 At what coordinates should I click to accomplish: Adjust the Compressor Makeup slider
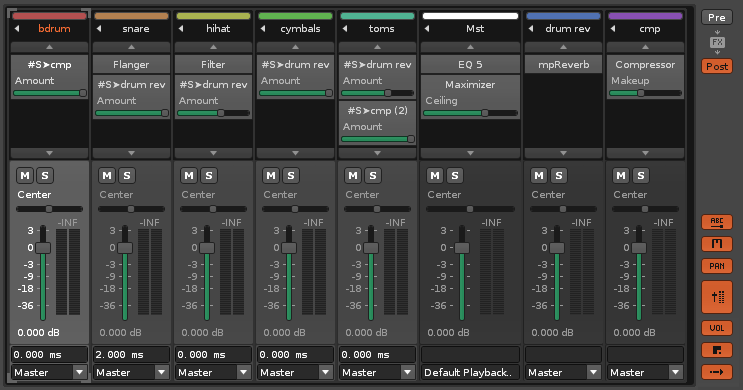pos(645,93)
